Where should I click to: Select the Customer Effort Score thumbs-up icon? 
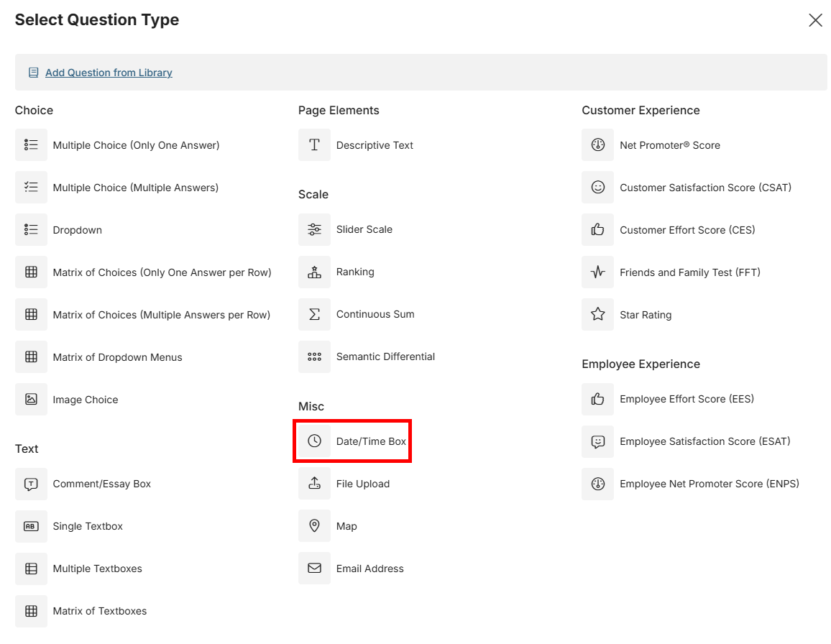pos(598,229)
